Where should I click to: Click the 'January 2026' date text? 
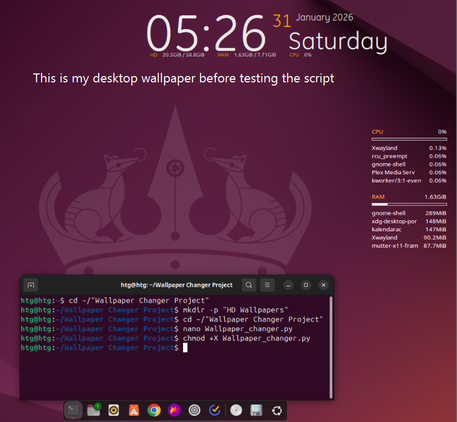click(324, 17)
